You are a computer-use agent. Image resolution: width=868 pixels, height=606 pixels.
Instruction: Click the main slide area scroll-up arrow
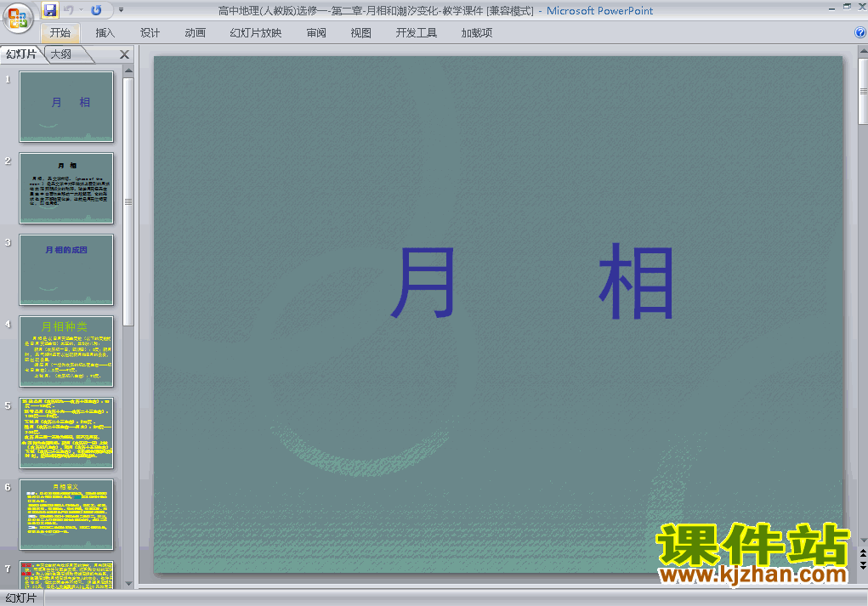863,52
